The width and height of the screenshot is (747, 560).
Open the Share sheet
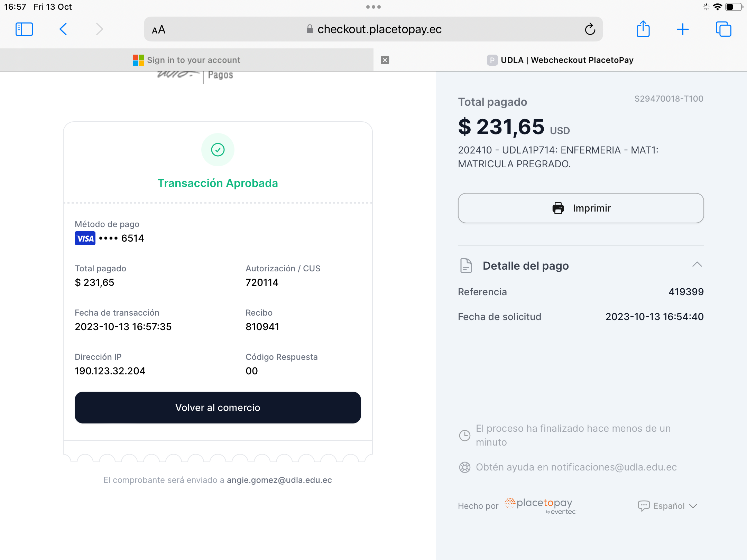(x=643, y=29)
